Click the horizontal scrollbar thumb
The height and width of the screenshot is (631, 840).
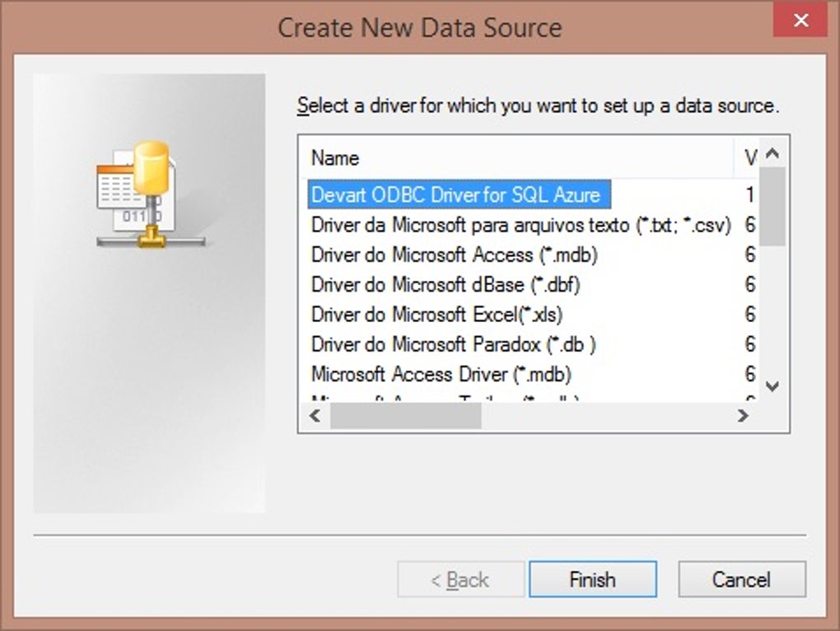click(x=405, y=416)
